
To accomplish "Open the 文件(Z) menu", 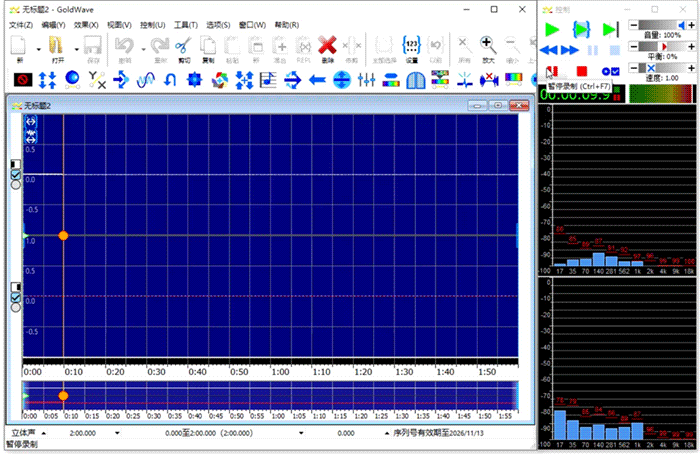I will tap(21, 25).
